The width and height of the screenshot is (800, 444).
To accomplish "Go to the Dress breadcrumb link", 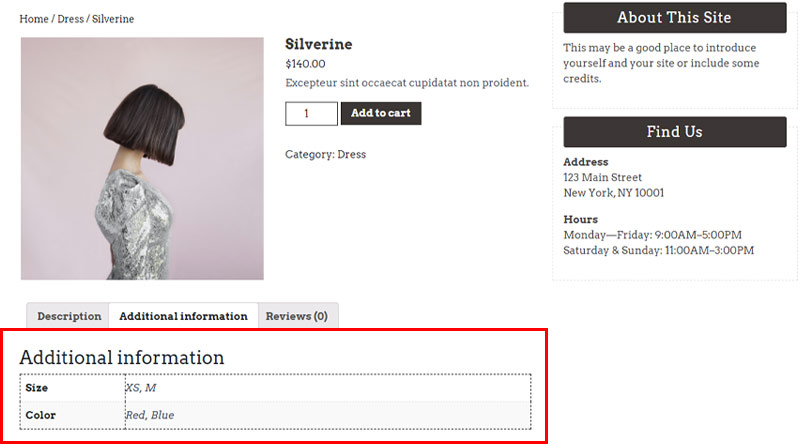I will point(70,19).
